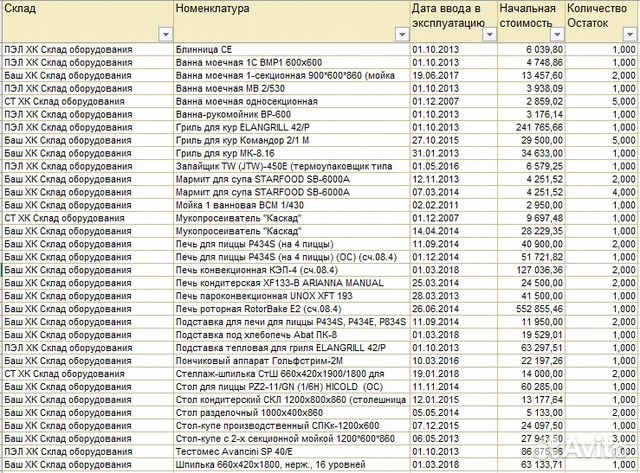Image resolution: width=640 pixels, height=473 pixels.
Task: Select 'Печь кондитерская XF133-B ARIANNA MANUAL'
Action: click(x=292, y=283)
